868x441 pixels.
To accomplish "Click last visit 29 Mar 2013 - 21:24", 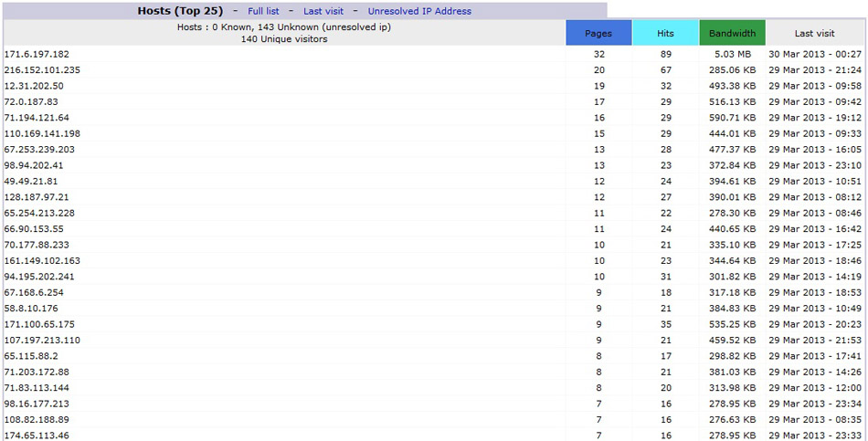I will coord(815,70).
